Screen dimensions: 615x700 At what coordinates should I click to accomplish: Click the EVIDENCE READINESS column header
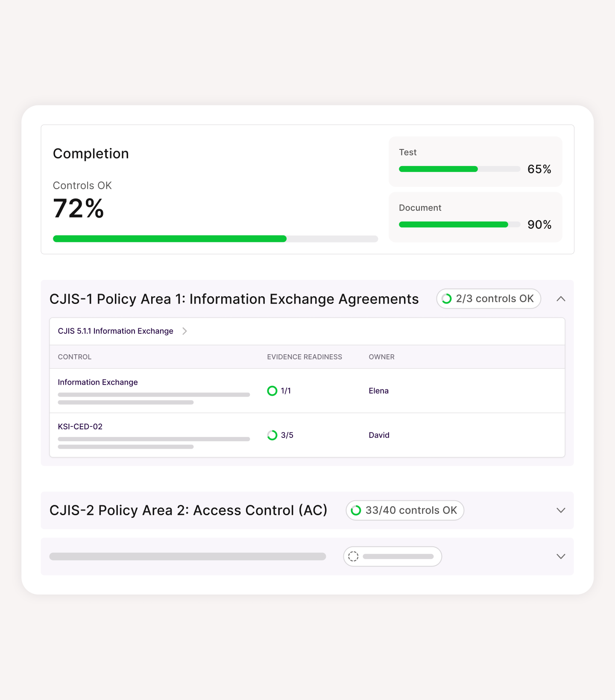point(305,357)
